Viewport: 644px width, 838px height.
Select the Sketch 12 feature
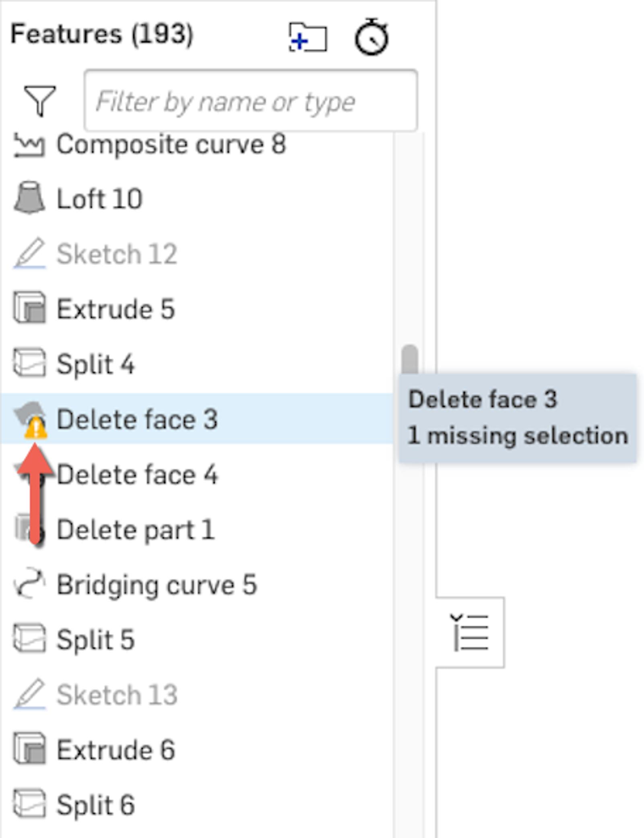[117, 254]
